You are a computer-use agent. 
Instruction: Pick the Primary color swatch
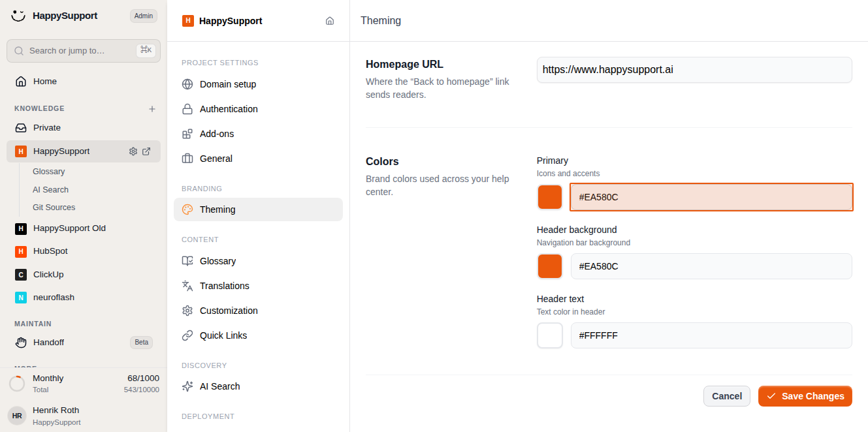click(x=550, y=197)
